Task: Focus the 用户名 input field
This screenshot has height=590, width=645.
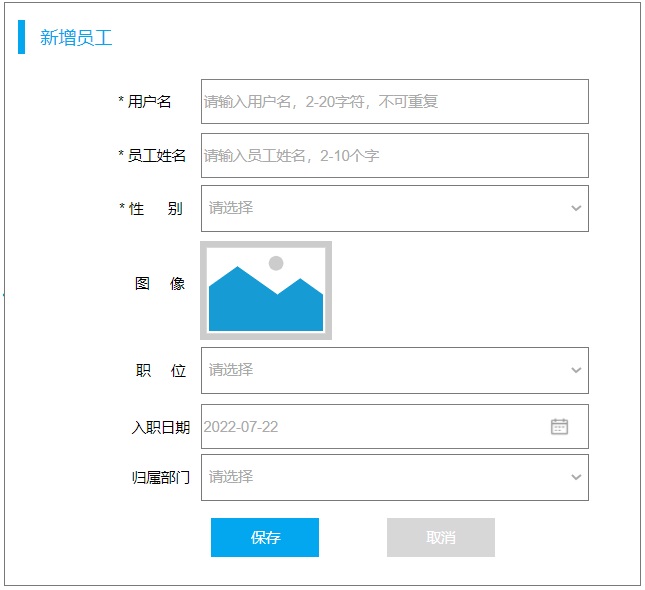Action: tap(394, 101)
